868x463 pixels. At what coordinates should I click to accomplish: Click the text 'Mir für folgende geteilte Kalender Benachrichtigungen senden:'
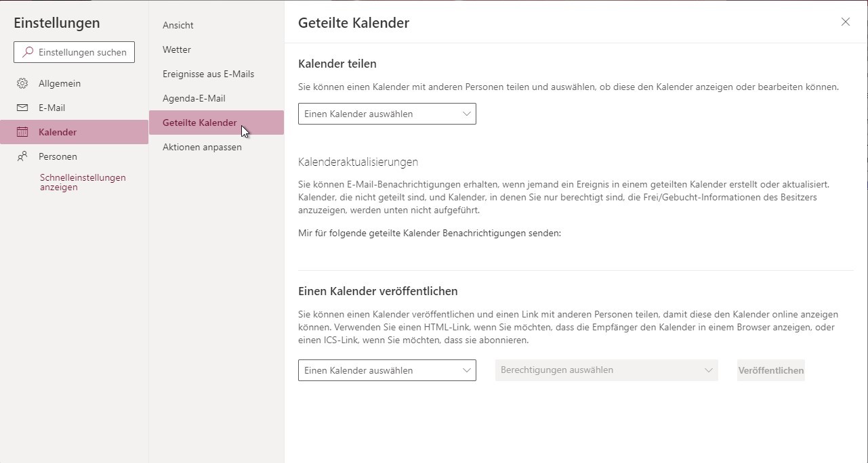(430, 234)
